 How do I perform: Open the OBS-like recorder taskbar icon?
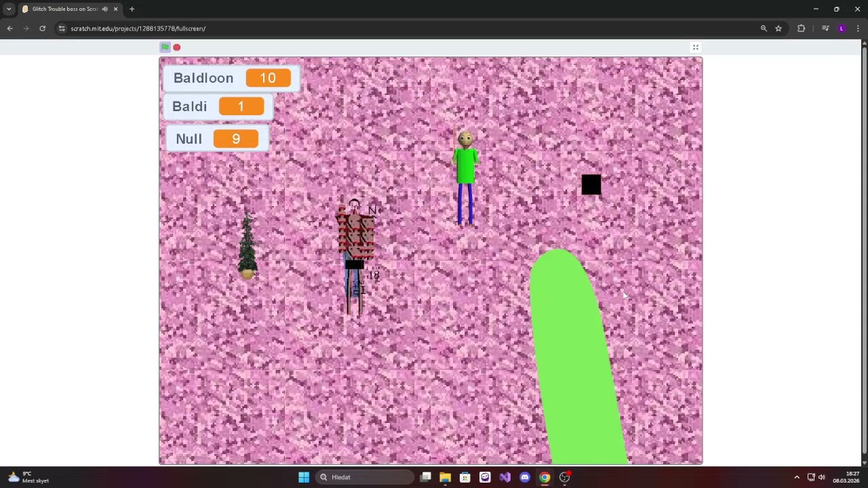click(x=565, y=477)
